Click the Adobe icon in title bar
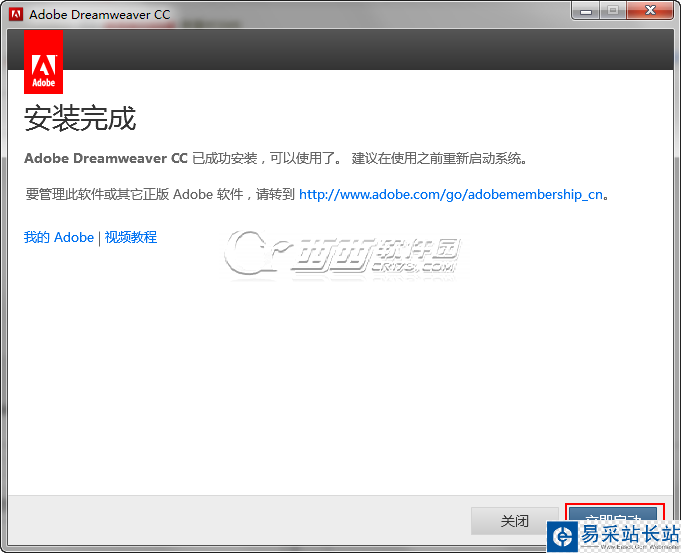681x553 pixels. [x=16, y=14]
